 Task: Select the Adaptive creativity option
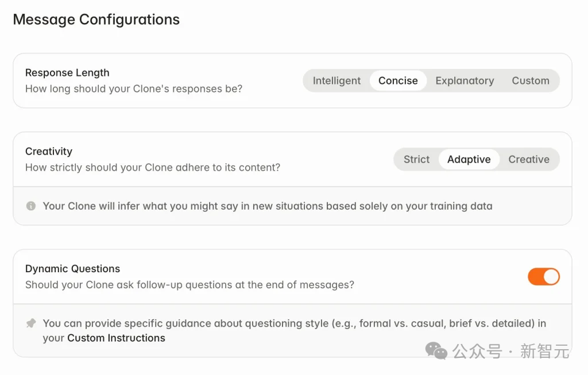469,160
